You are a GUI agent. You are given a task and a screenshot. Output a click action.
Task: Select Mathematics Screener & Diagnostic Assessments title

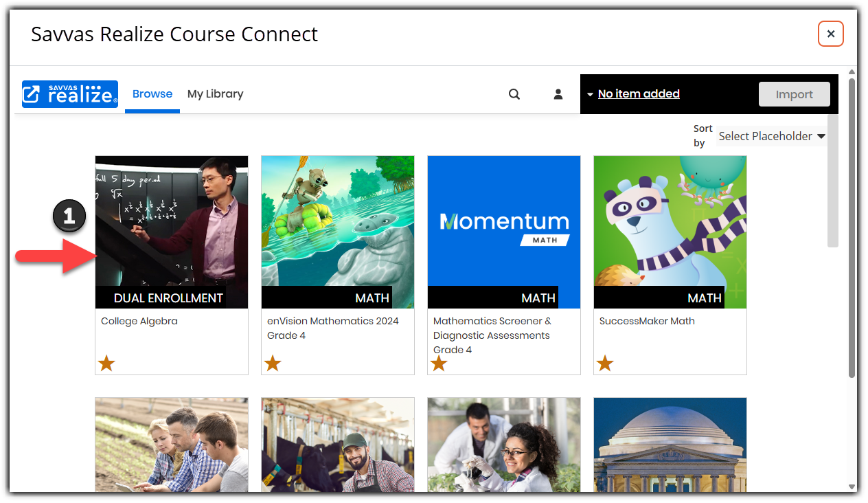coord(492,335)
